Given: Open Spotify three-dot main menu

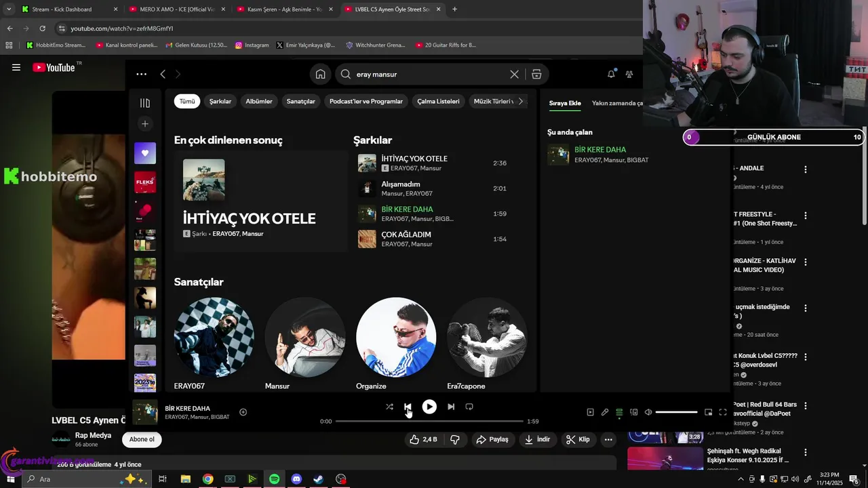Looking at the screenshot, I should (141, 75).
